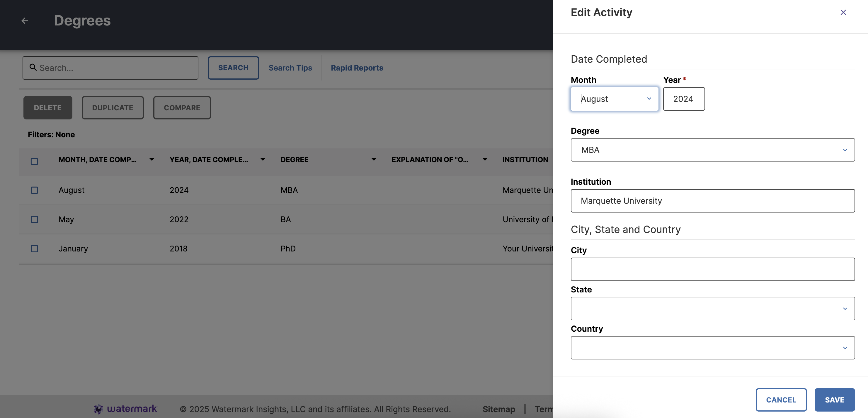Open the Month, Date Completed column sort menu
The image size is (868, 418).
pyautogui.click(x=152, y=160)
